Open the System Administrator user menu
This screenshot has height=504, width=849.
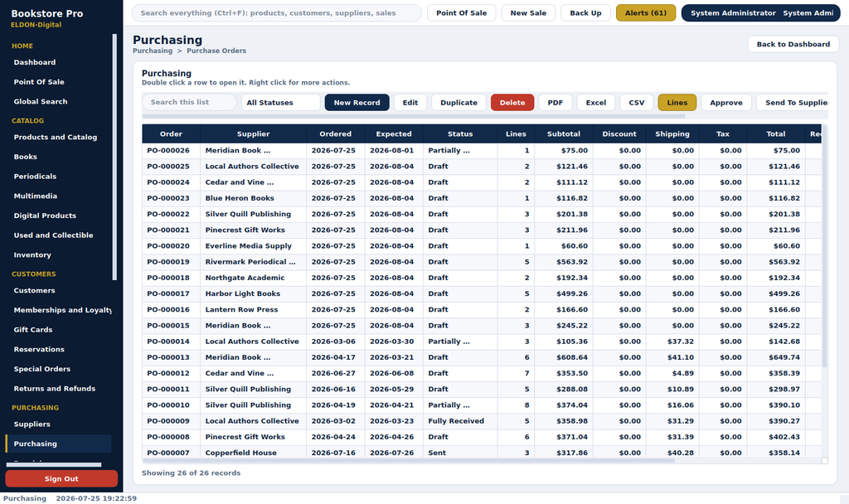(x=761, y=13)
